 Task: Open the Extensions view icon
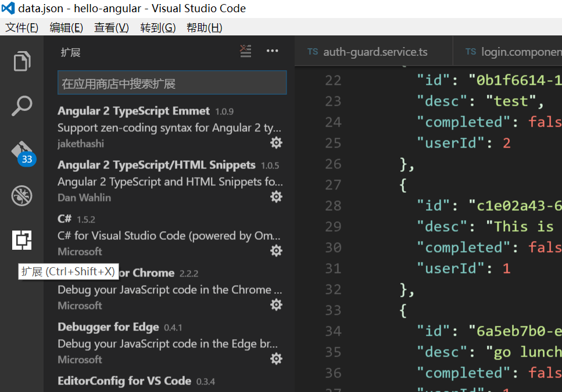tap(22, 240)
